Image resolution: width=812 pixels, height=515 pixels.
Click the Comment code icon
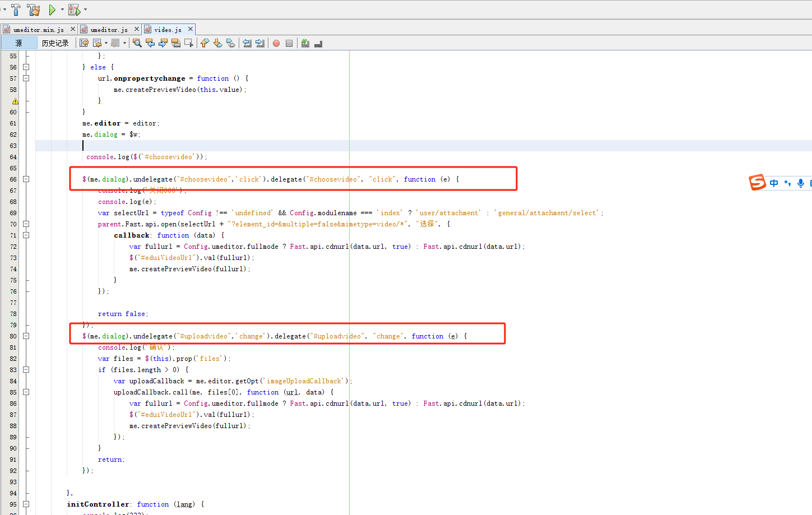pos(305,43)
